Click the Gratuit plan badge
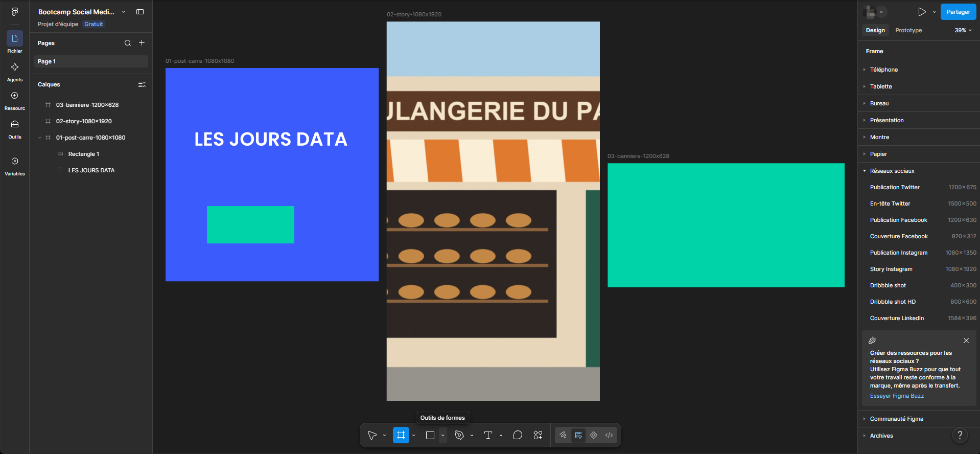Viewport: 980px width, 454px height. click(x=94, y=24)
